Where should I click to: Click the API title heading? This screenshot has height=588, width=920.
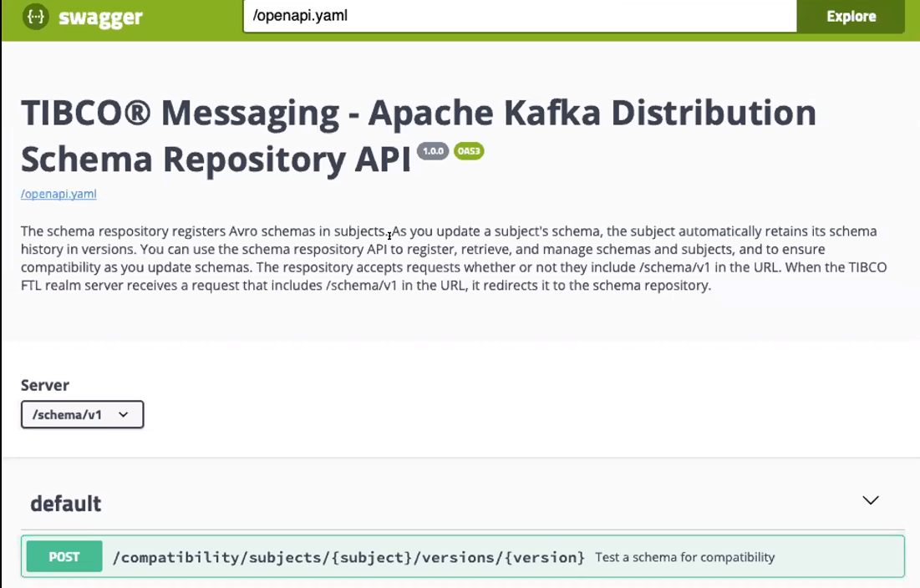coord(419,135)
